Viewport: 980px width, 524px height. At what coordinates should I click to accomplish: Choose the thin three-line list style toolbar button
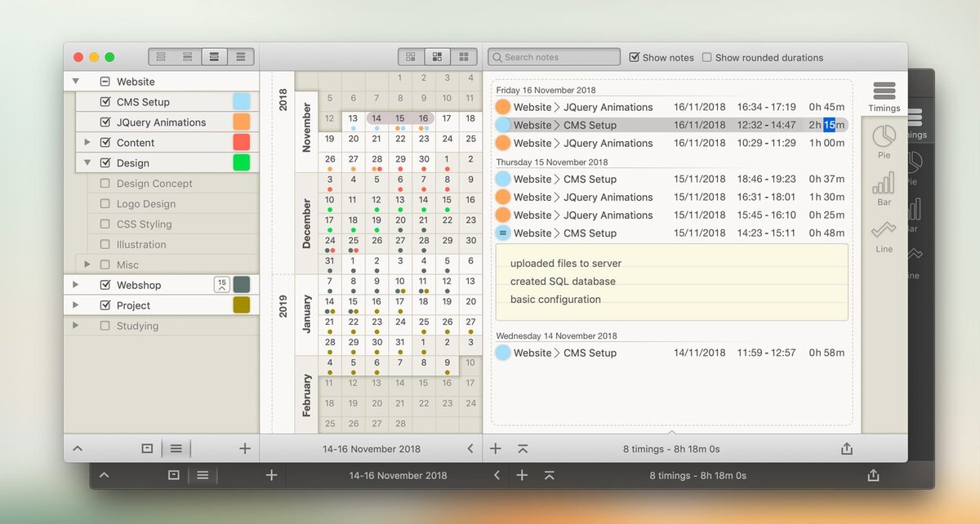click(x=161, y=57)
